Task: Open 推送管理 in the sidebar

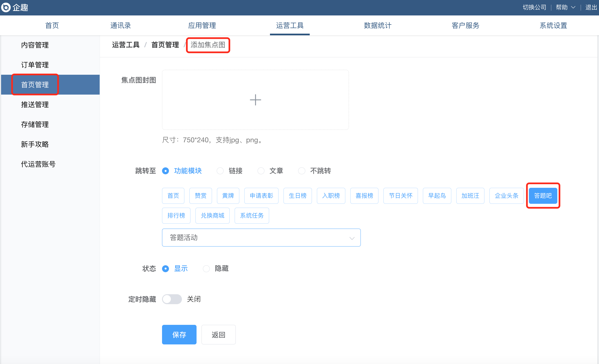Action: (x=35, y=105)
